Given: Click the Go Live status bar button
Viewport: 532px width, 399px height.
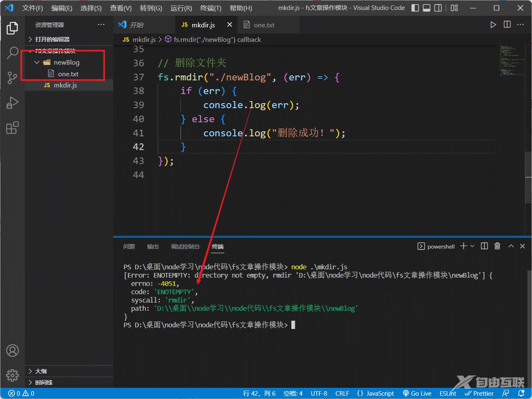Looking at the screenshot, I should coord(417,393).
